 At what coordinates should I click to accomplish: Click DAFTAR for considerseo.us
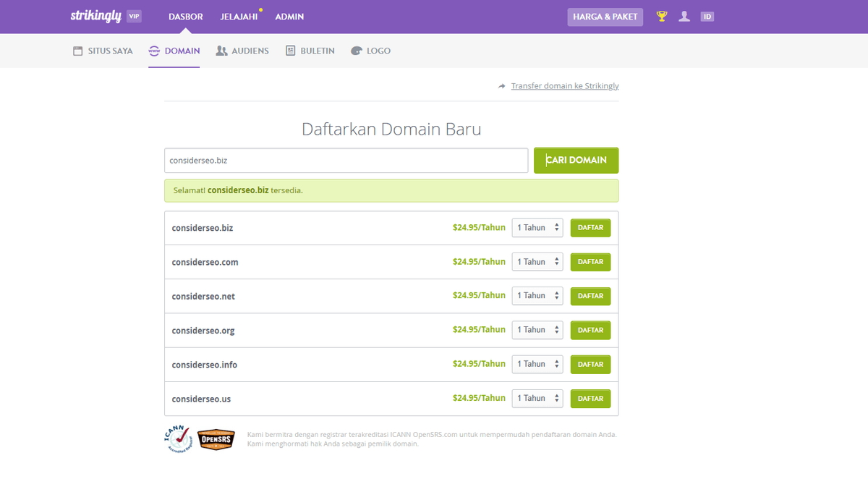[591, 399]
